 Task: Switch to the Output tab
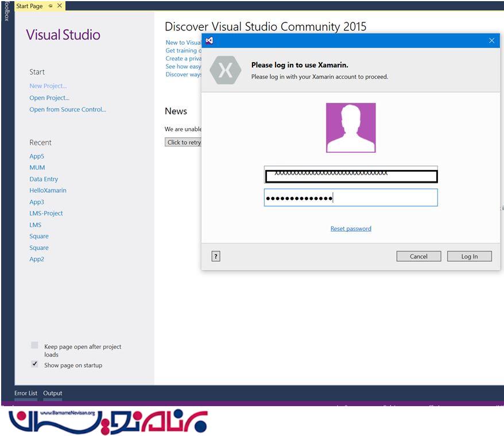(x=53, y=393)
